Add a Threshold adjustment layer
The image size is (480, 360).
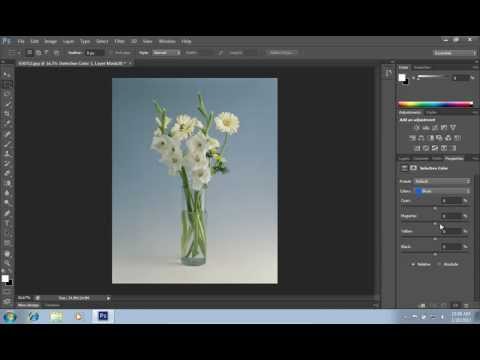click(x=435, y=148)
